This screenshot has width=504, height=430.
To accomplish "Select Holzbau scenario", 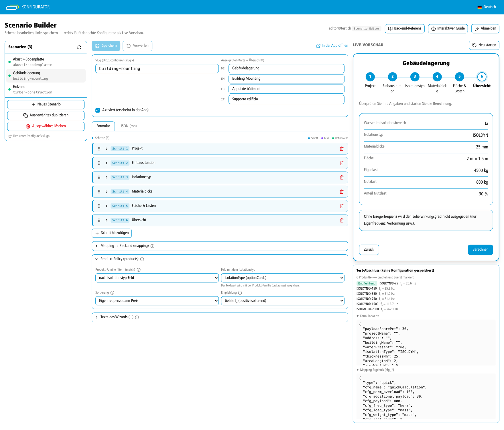I will click(46, 89).
